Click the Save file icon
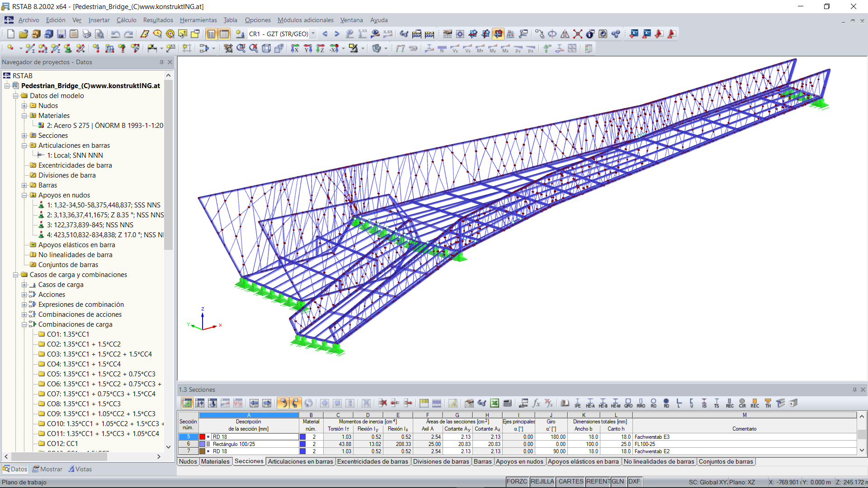 [61, 34]
